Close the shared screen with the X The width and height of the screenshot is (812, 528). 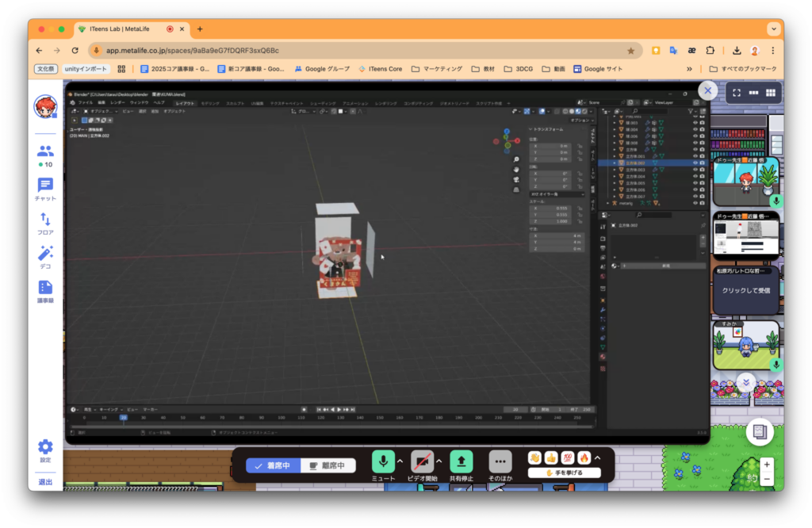[707, 90]
